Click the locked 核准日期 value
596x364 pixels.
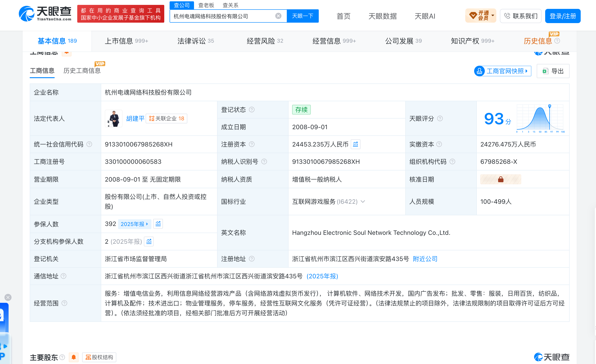[501, 180]
